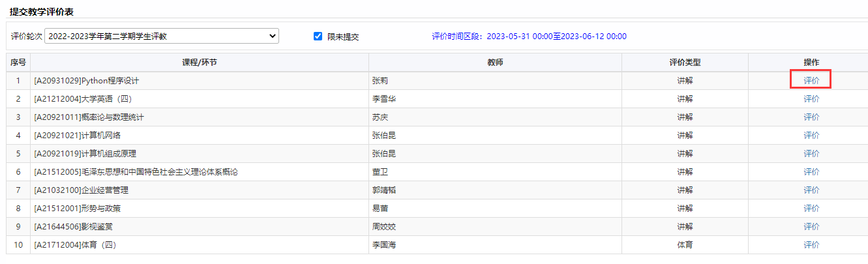Open 评价 for 影视鉴赏
The height and width of the screenshot is (264, 868).
tap(811, 227)
